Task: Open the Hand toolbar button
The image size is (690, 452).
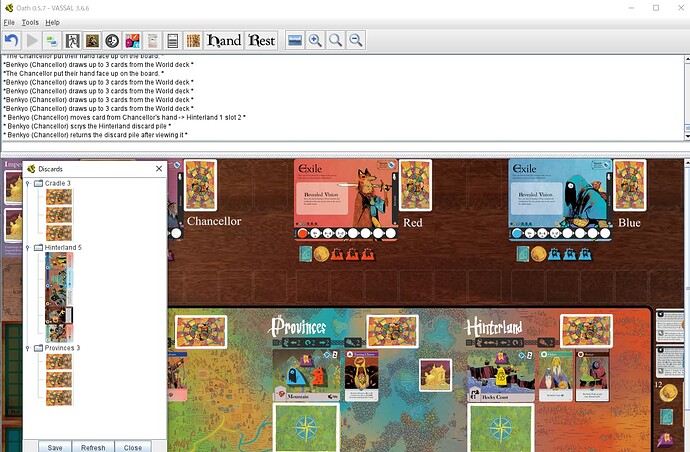Action: tap(224, 41)
